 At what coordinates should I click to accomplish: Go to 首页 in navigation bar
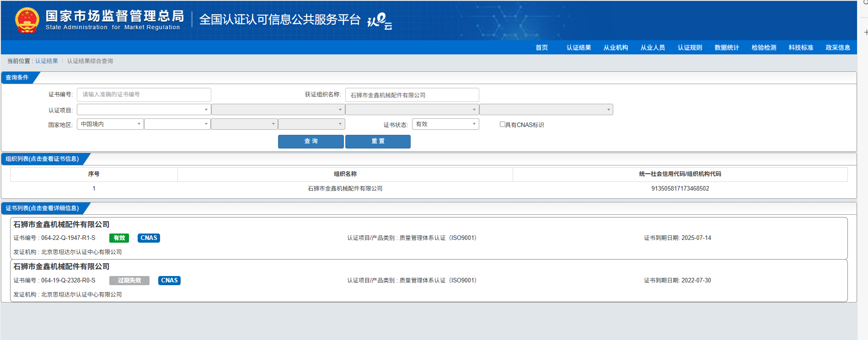(541, 48)
